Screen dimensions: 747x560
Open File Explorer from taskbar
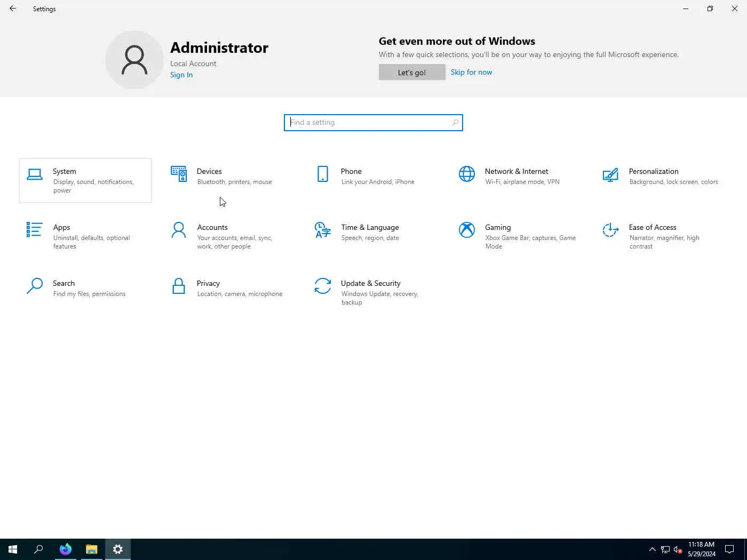92,549
